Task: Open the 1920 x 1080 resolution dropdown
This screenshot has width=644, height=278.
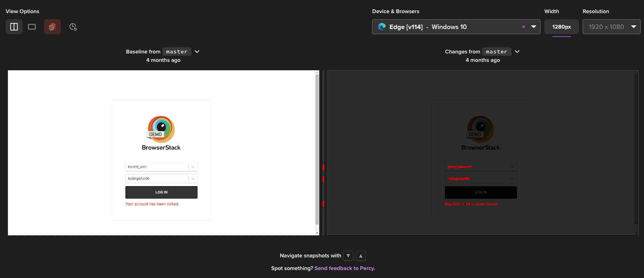Action: (x=611, y=27)
